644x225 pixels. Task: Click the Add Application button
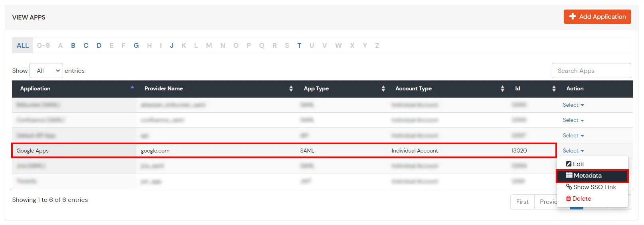[597, 17]
